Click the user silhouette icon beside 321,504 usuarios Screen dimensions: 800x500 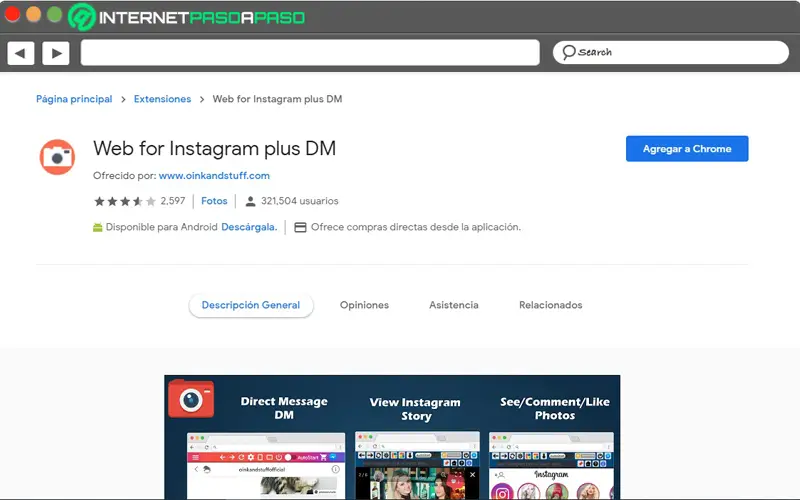tap(250, 201)
